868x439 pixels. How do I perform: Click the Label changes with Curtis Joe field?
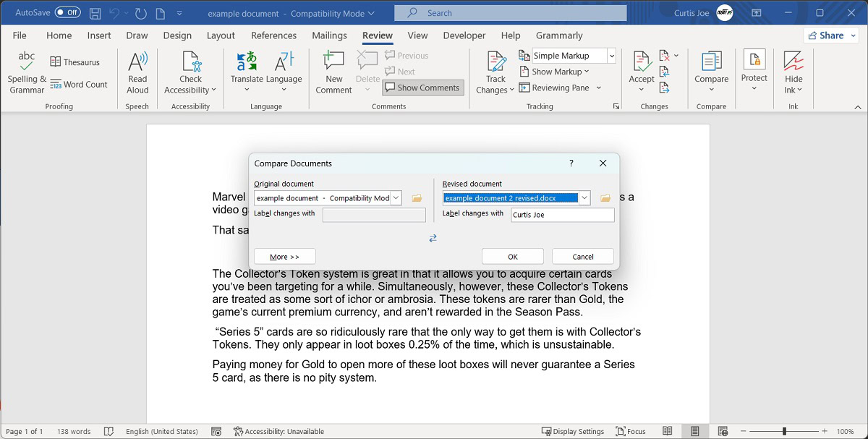(x=562, y=215)
